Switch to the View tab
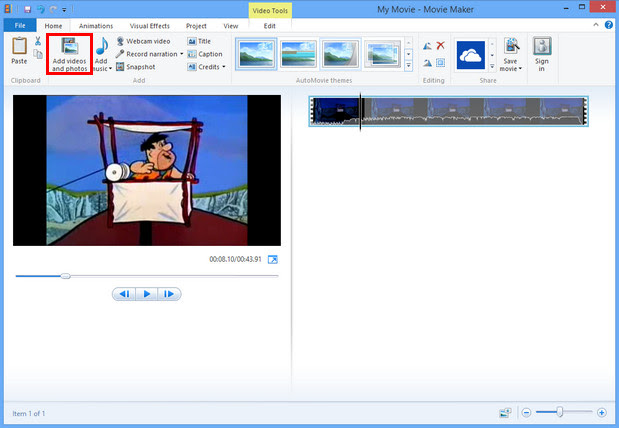The width and height of the screenshot is (619, 428). click(x=231, y=26)
